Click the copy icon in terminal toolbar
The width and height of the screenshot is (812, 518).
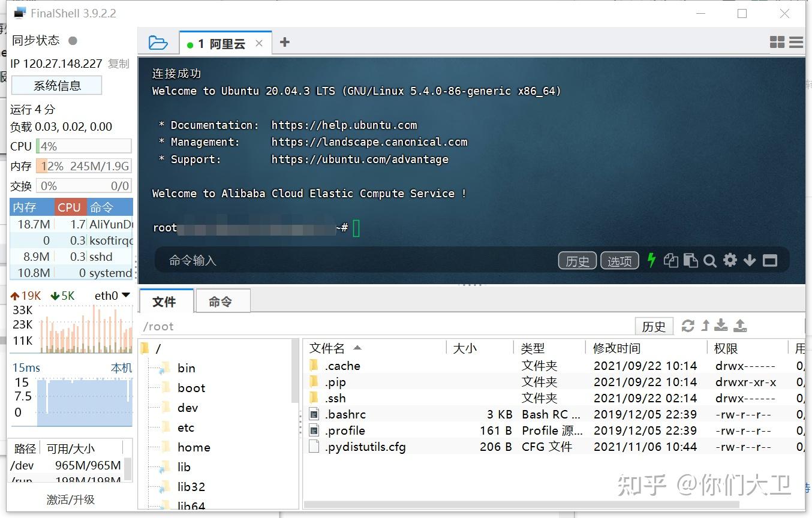(x=671, y=260)
